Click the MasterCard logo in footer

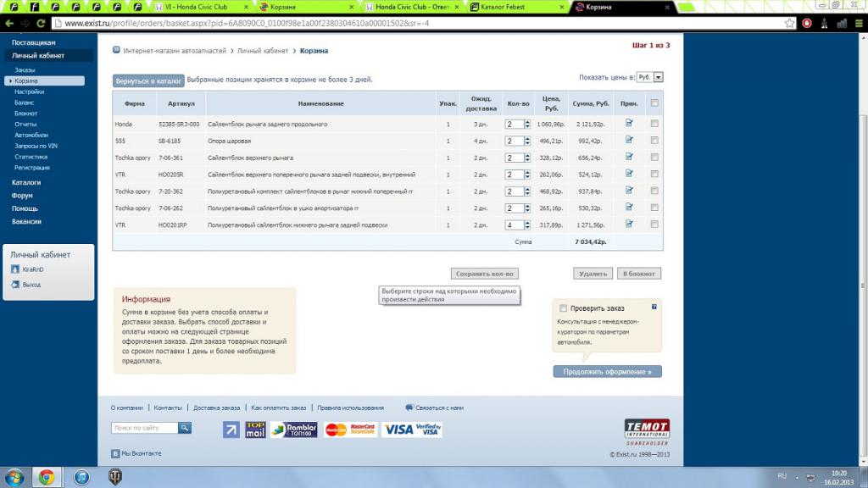click(x=336, y=430)
